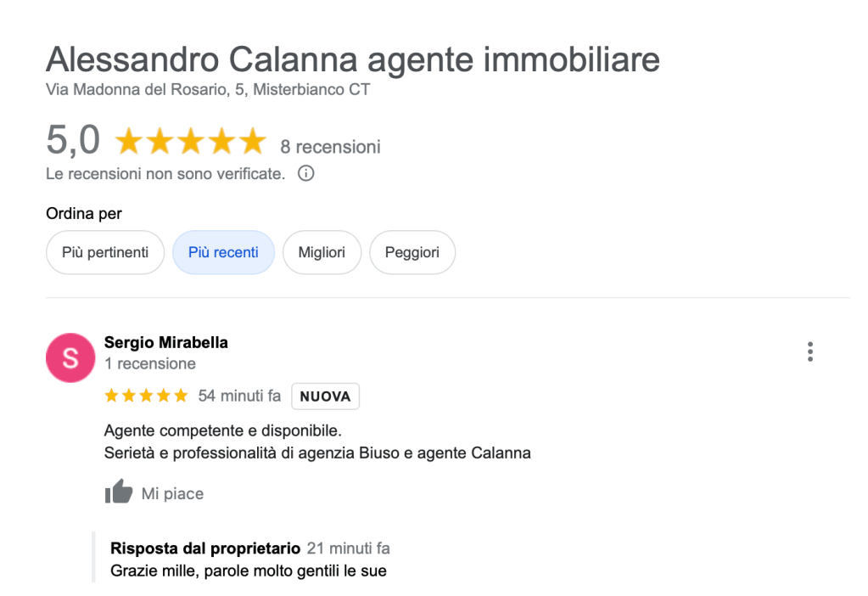Select the Più recenti sort chip
The height and width of the screenshot is (596, 868).
click(x=223, y=252)
